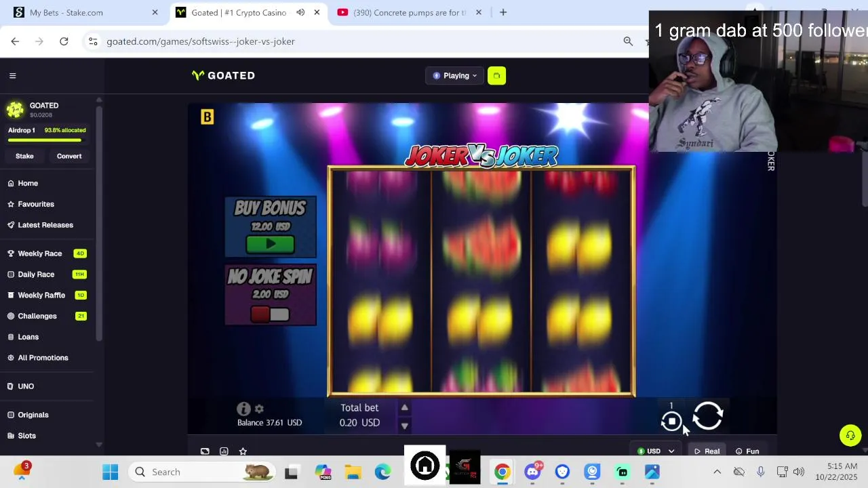Open Chrome from the taskbar
The height and width of the screenshot is (488, 868).
(x=502, y=472)
